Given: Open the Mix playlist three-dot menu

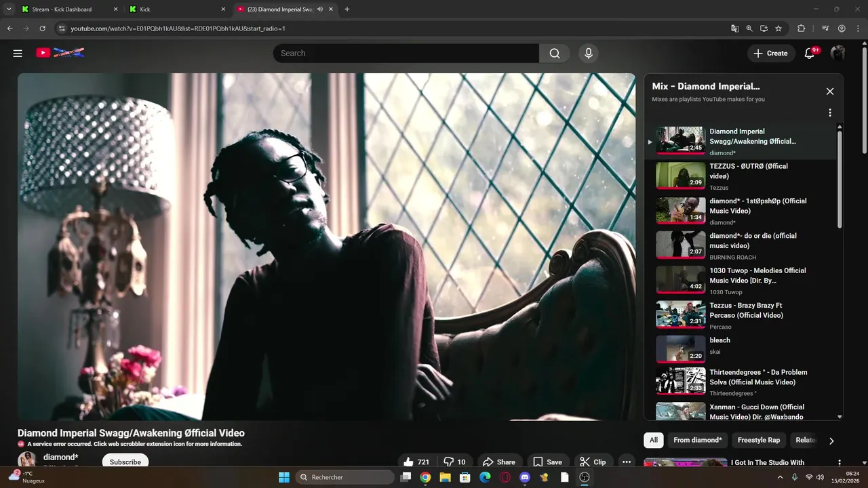Looking at the screenshot, I should point(829,113).
